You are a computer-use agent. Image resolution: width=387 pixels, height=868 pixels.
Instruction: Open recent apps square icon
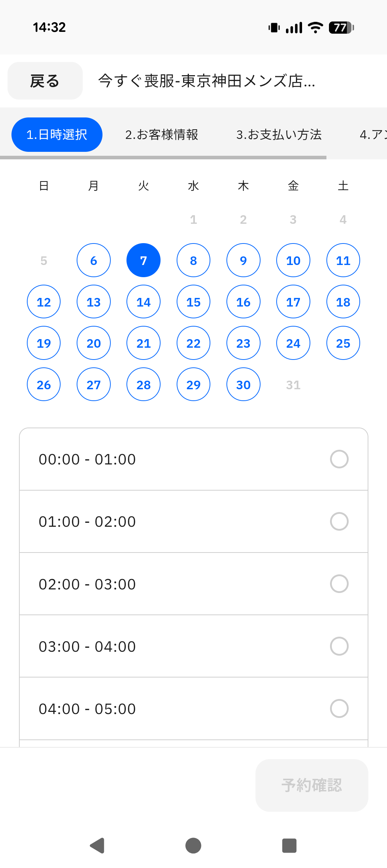point(289,845)
